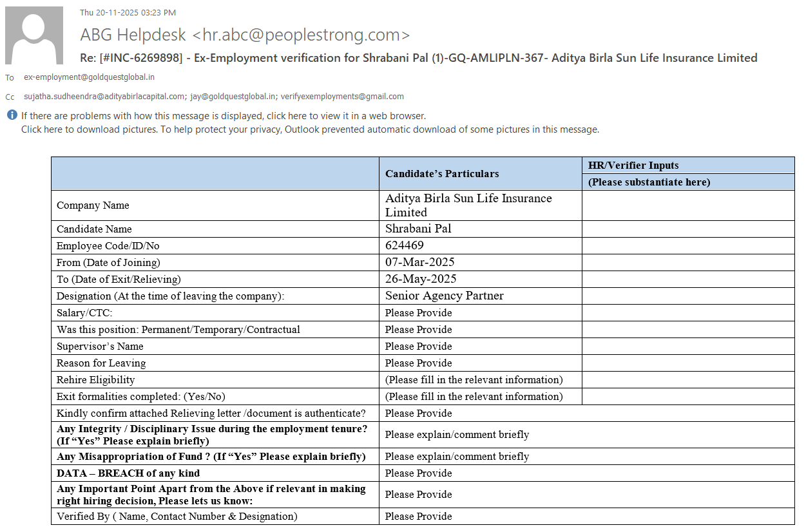Image resolution: width=806 pixels, height=532 pixels.
Task: Click explain/comment briefly in Integrity row
Action: [457, 435]
